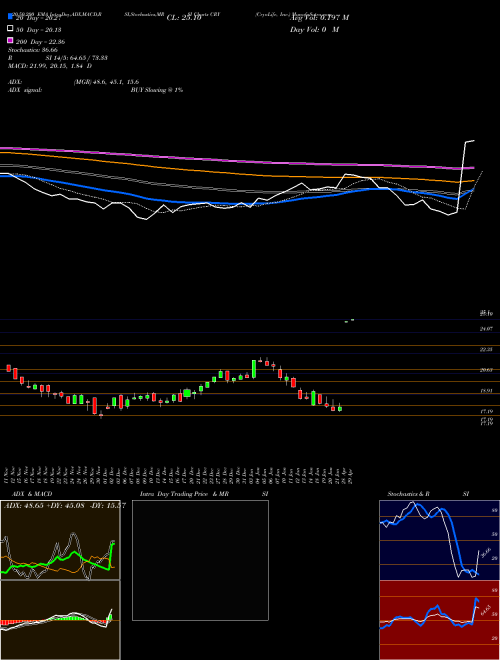Click the 'Stochastics & R' panel title
Screen dimensions: 500x660
coord(409,494)
